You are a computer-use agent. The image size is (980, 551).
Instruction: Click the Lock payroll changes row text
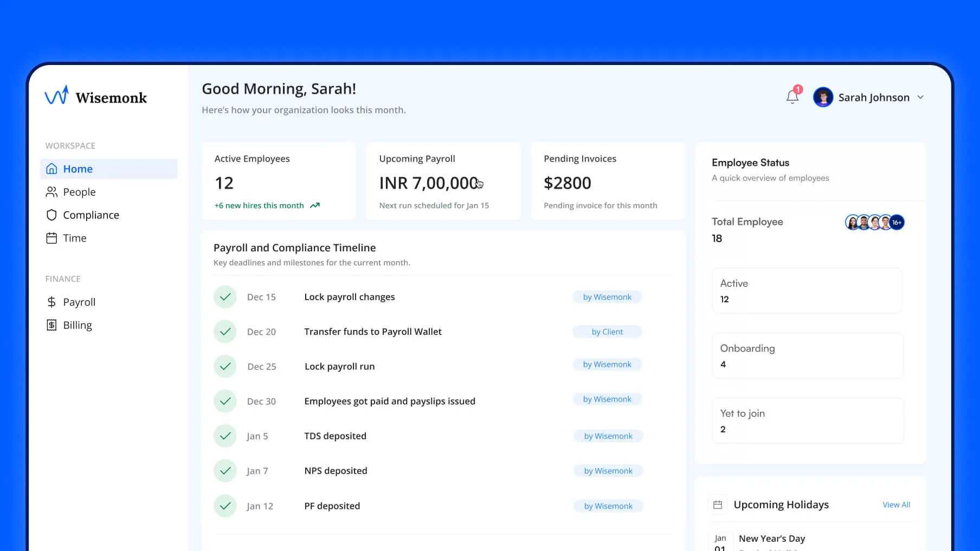350,297
